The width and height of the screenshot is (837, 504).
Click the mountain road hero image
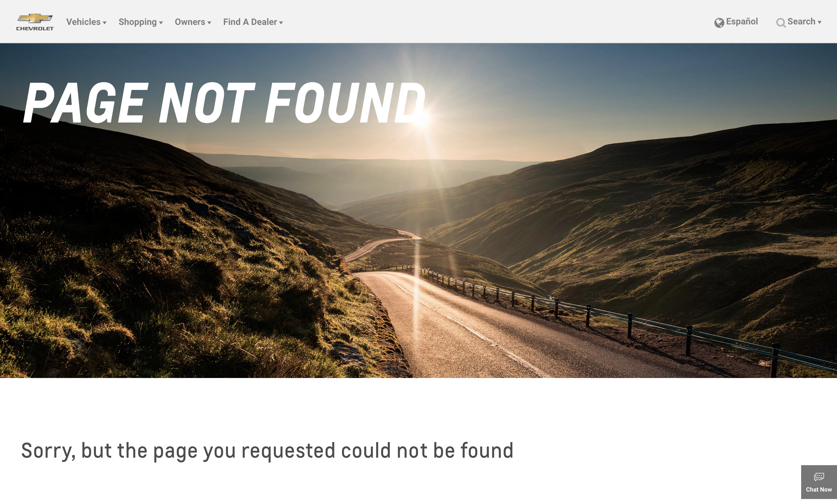click(418, 255)
